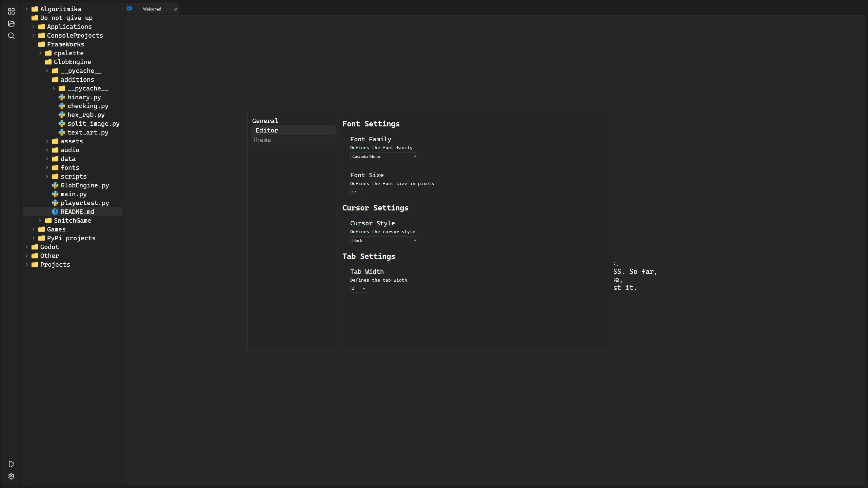Viewport: 868px width, 488px height.
Task: Click the search magnifier icon in sidebar
Action: point(11,36)
